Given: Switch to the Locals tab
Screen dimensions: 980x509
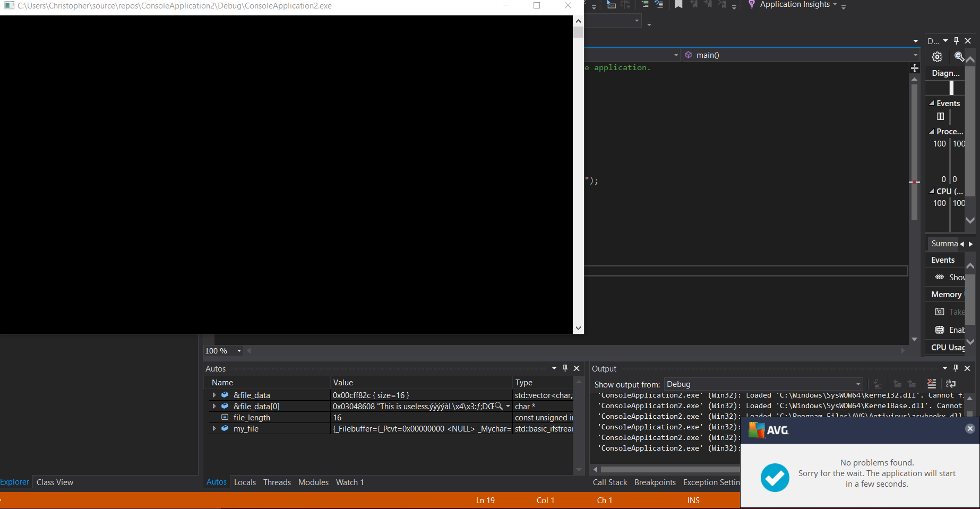Looking at the screenshot, I should [245, 482].
